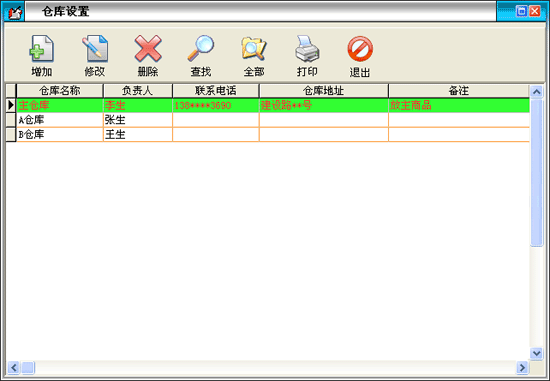Screen dimensions: 550x381
Task: Click the 备注 column header
Action: (x=459, y=91)
